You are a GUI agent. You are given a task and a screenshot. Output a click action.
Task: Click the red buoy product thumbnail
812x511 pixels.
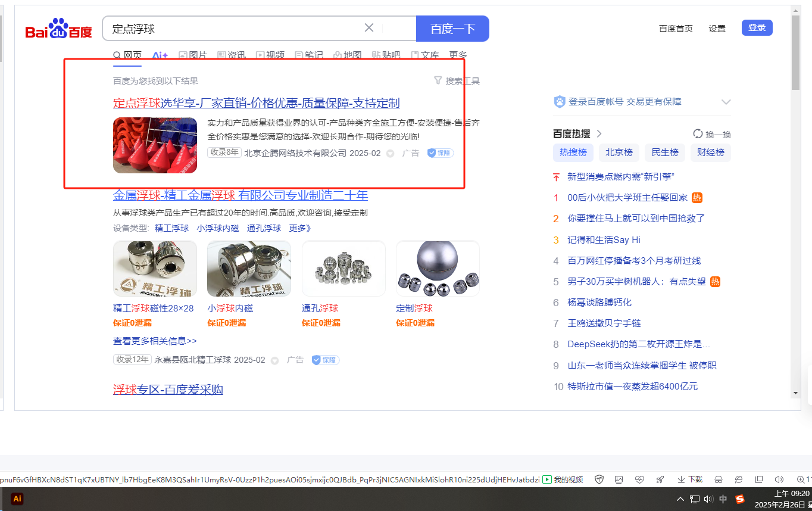(x=155, y=145)
